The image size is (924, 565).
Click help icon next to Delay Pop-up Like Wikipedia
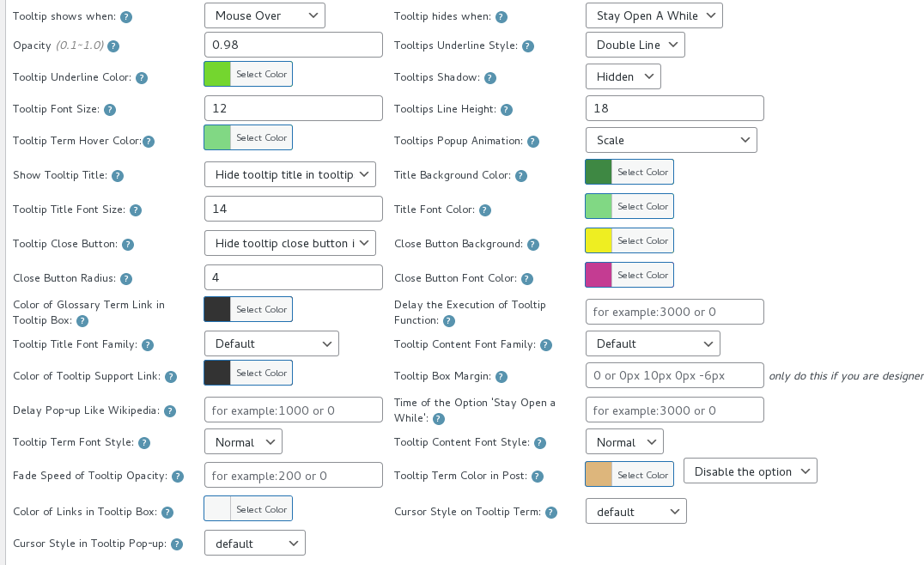pyautogui.click(x=170, y=411)
